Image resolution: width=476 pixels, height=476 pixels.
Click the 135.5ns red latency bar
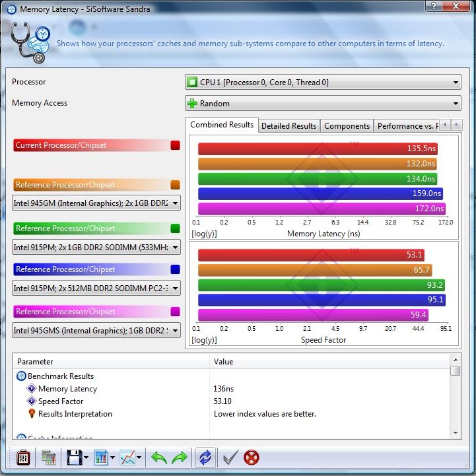pos(318,149)
